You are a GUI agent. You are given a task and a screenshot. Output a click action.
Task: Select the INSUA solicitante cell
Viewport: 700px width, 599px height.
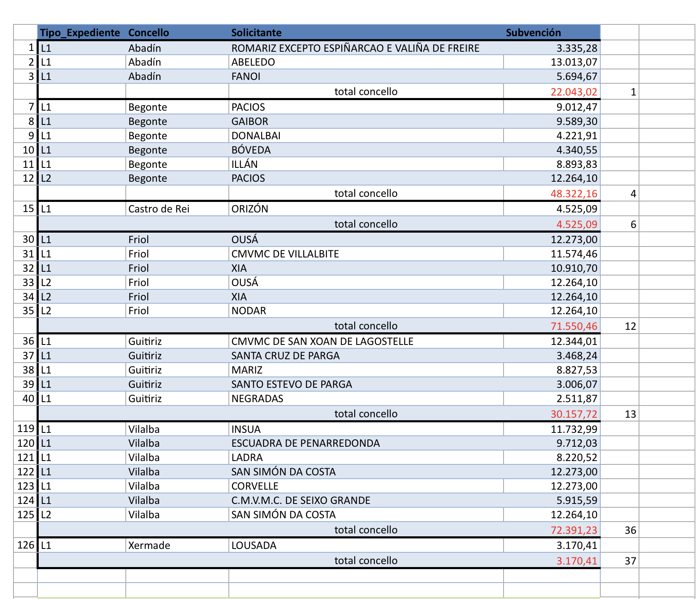366,429
